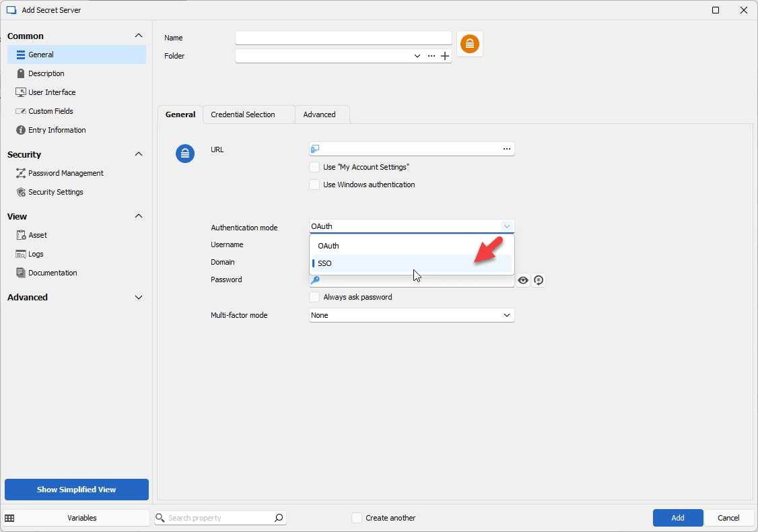Click the orange Secret Server icon button
Screen dimensions: 758x532
[469, 44]
